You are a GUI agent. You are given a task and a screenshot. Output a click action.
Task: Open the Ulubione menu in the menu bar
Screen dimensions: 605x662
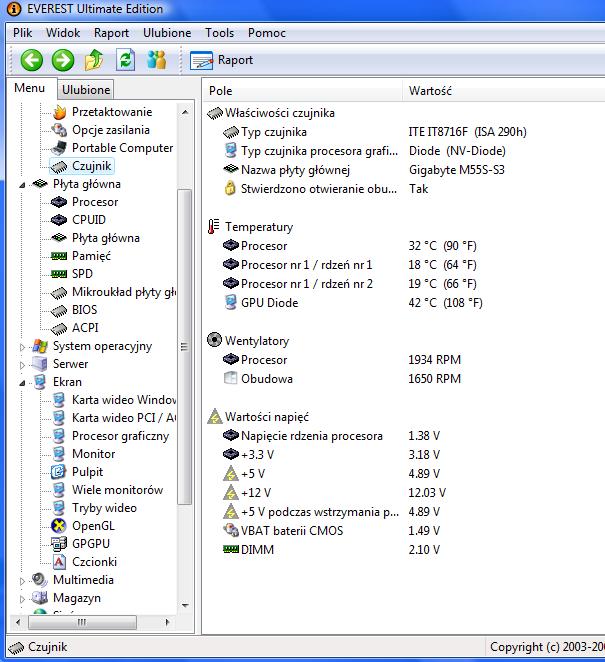pyautogui.click(x=167, y=33)
